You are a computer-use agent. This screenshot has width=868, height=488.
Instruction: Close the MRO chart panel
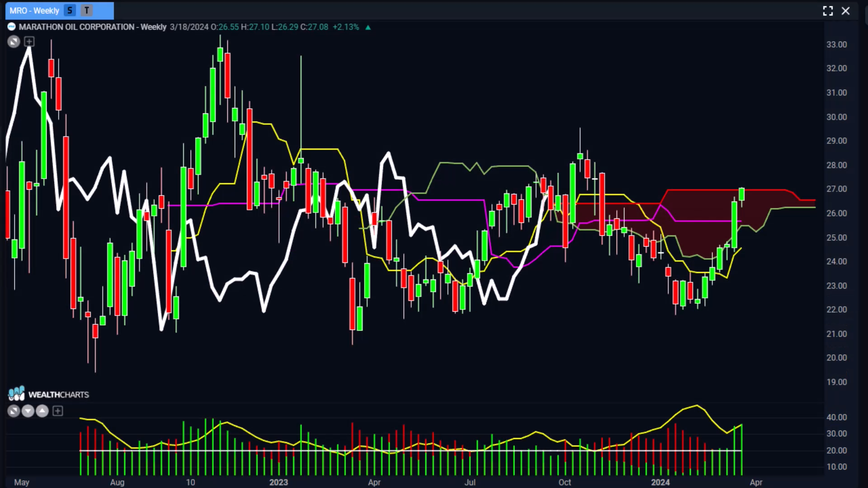[x=845, y=11]
